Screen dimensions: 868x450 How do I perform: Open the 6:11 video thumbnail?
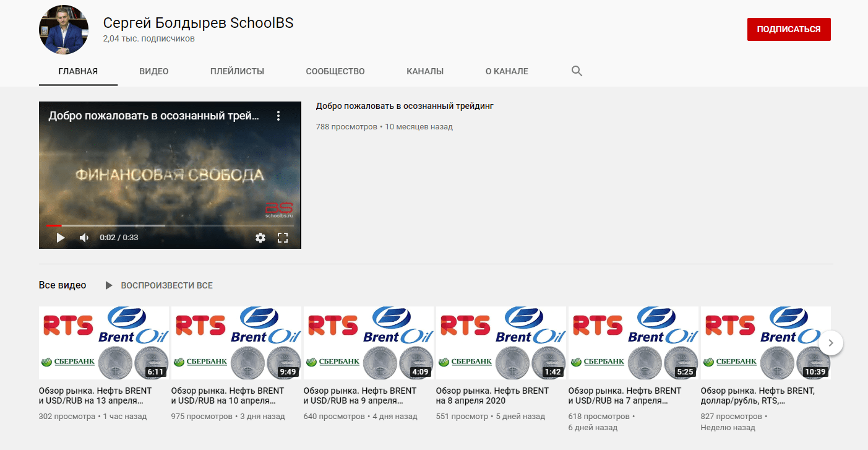104,343
